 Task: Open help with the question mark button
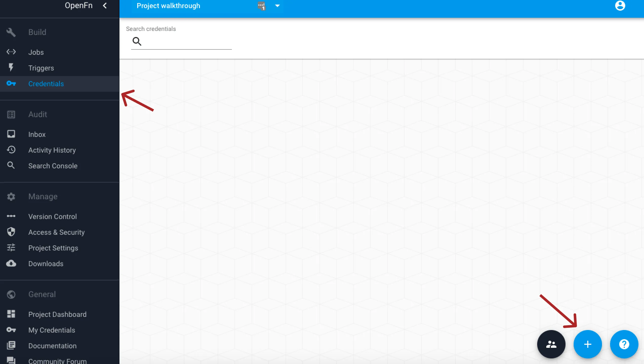tap(624, 344)
